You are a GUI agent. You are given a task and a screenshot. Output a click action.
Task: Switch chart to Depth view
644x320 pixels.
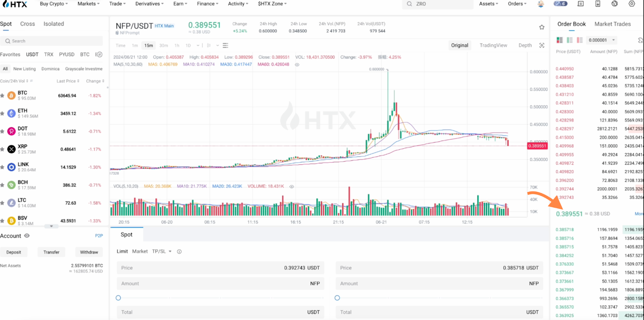tap(525, 45)
